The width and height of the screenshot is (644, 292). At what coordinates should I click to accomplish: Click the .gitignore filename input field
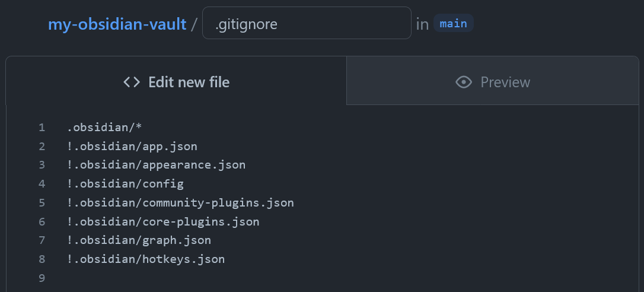[307, 23]
